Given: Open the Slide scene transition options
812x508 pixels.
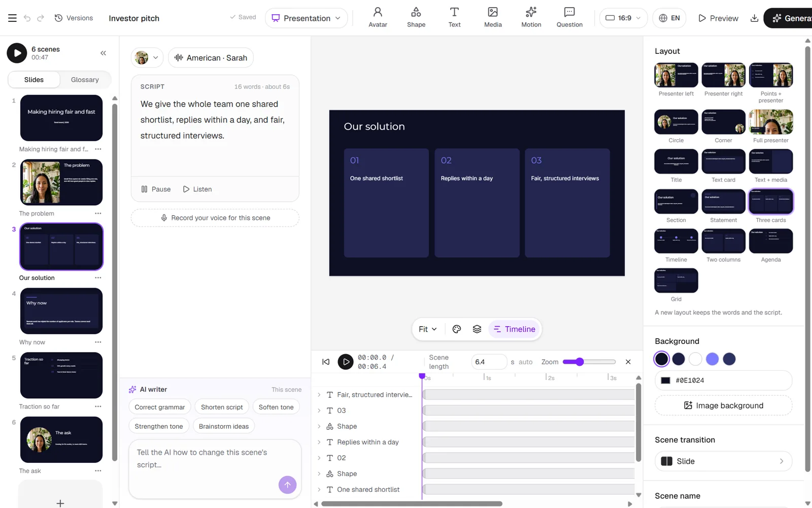Looking at the screenshot, I should 723,461.
